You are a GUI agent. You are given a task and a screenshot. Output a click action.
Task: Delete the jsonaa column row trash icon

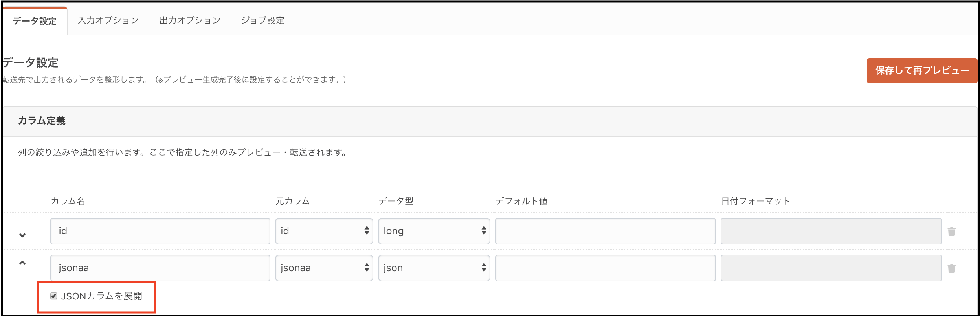pos(951,268)
